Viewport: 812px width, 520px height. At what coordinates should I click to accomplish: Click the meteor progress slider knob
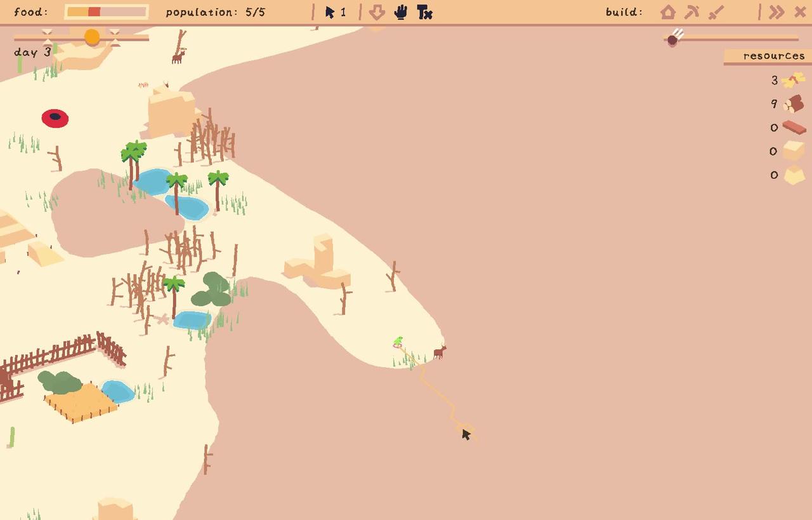(673, 38)
